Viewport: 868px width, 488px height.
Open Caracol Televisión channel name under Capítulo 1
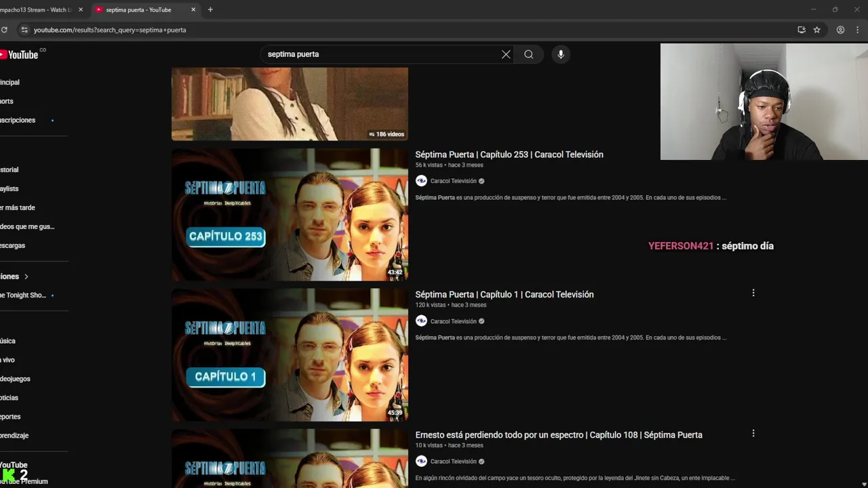(x=453, y=321)
